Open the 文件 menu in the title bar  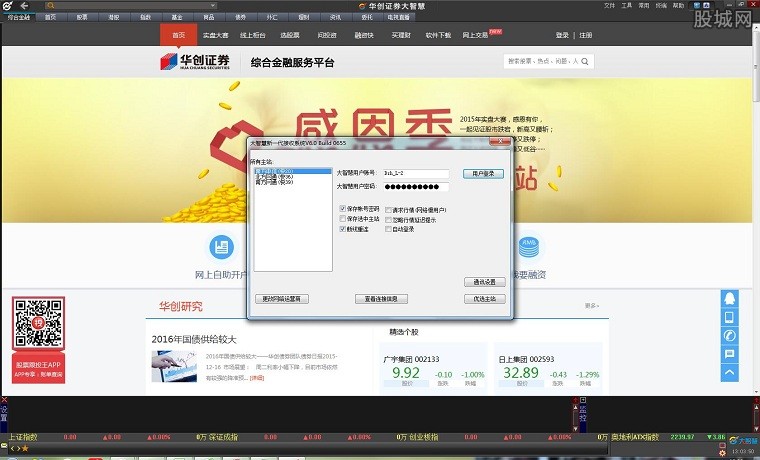click(609, 6)
